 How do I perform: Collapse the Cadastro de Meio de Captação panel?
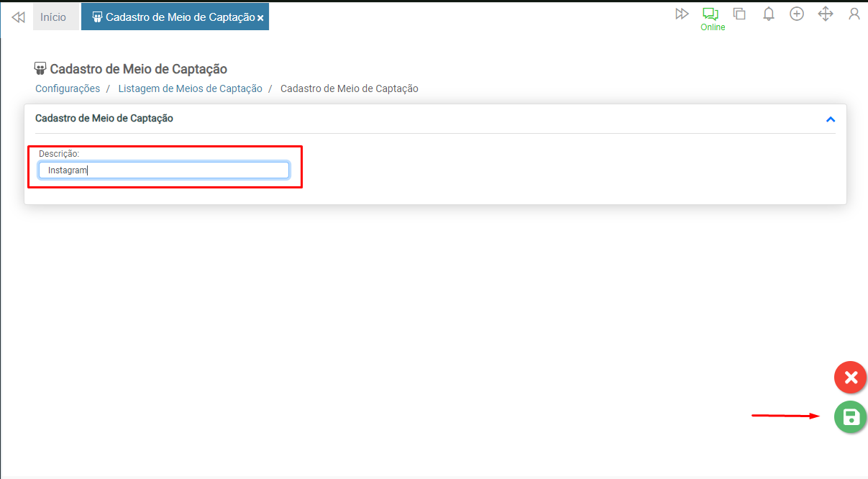click(x=831, y=119)
